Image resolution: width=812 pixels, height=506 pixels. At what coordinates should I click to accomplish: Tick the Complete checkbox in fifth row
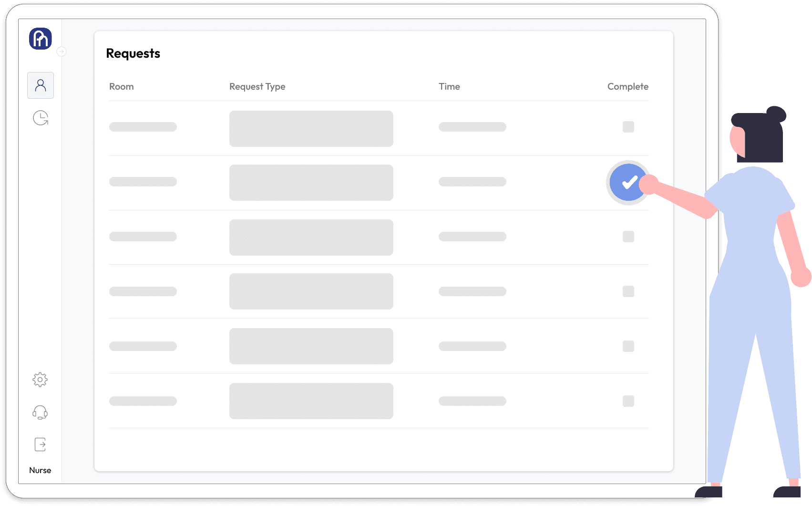[628, 346]
